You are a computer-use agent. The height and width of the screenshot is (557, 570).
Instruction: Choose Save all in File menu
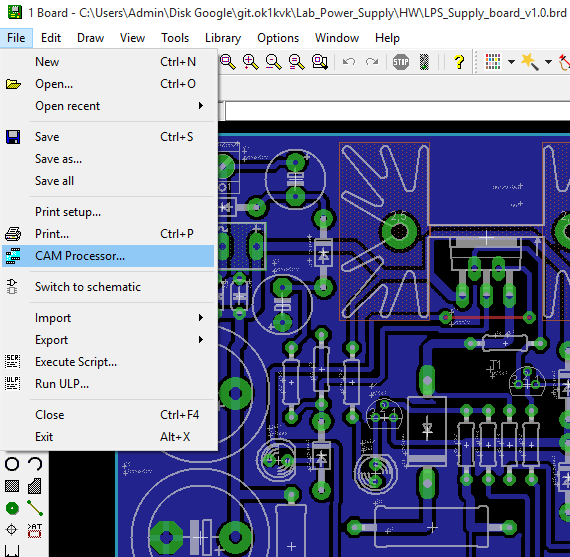(x=108, y=181)
